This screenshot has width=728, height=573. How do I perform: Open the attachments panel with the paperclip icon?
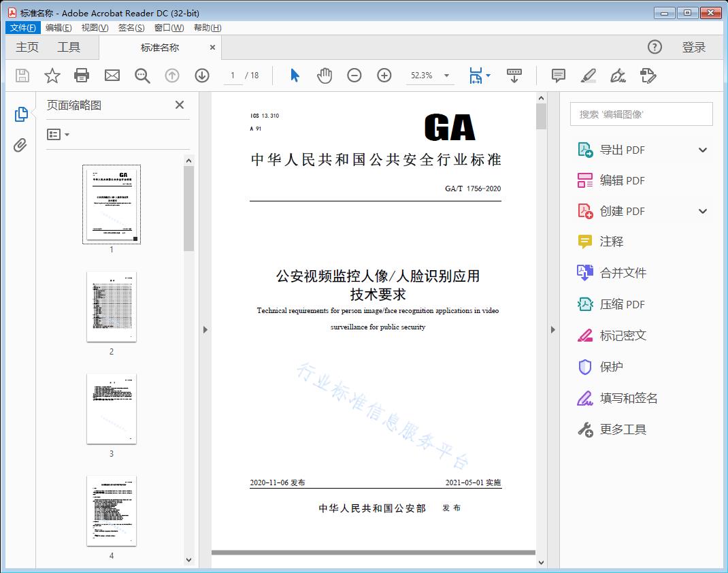click(20, 144)
